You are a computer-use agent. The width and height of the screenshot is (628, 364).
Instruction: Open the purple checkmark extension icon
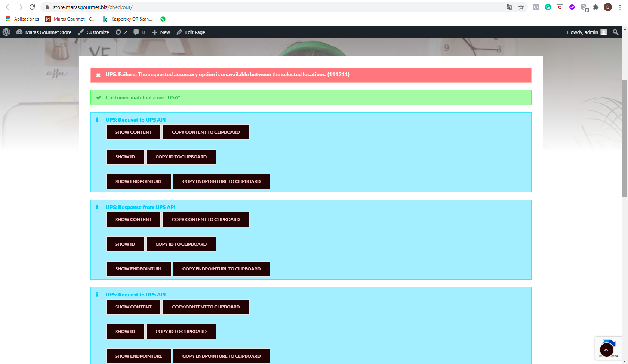(572, 7)
